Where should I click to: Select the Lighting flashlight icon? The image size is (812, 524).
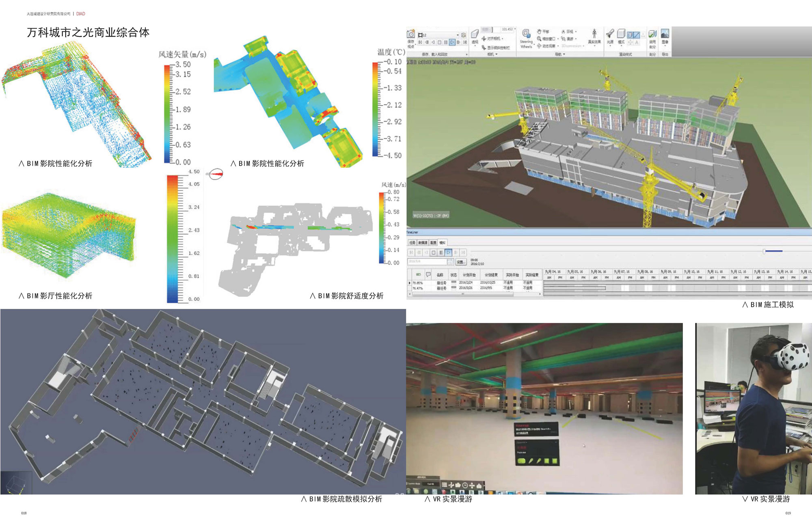pos(610,34)
